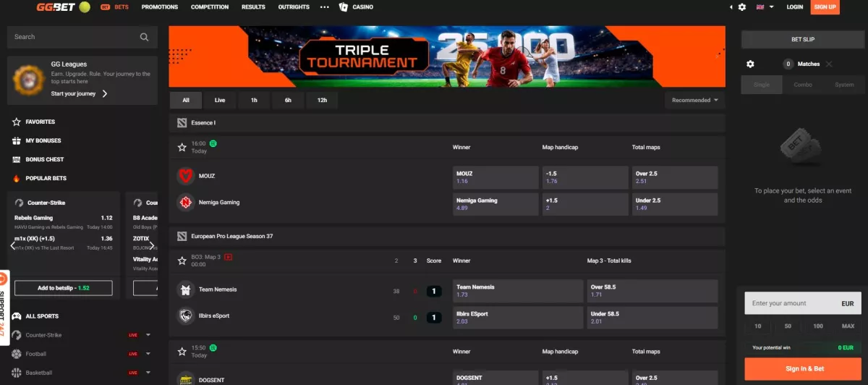Select the Live filter tab

pyautogui.click(x=220, y=100)
